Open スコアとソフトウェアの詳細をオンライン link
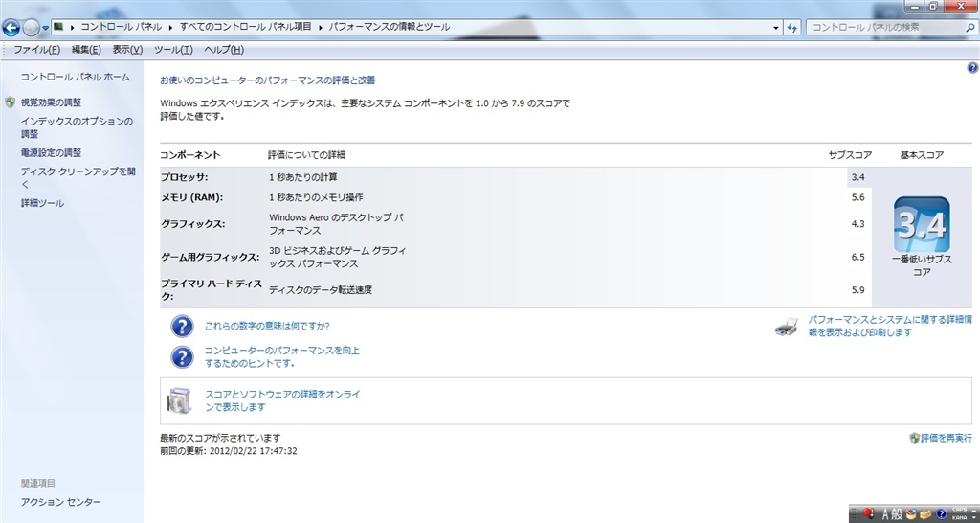Image resolution: width=980 pixels, height=523 pixels. point(282,400)
